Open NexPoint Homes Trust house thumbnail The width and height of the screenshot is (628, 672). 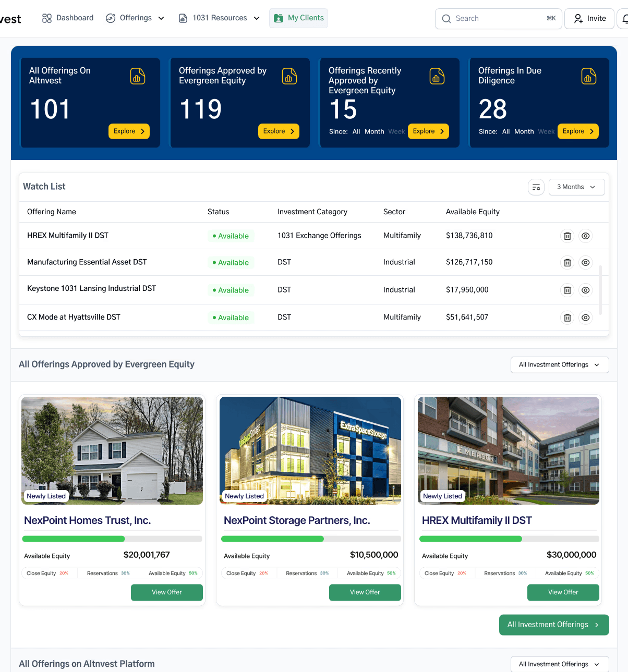[x=112, y=451]
